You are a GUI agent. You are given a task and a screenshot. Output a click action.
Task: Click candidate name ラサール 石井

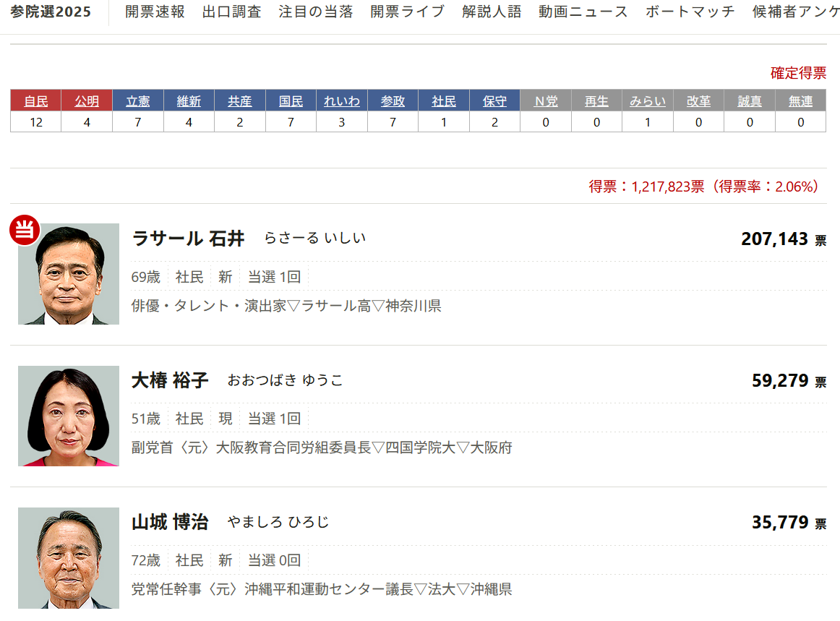pos(189,239)
